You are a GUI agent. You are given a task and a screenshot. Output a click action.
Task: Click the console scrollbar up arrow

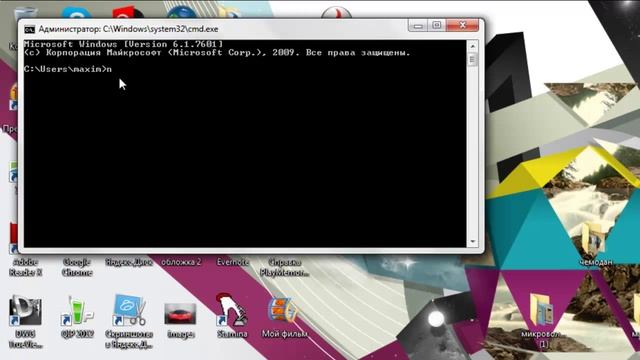[472, 46]
